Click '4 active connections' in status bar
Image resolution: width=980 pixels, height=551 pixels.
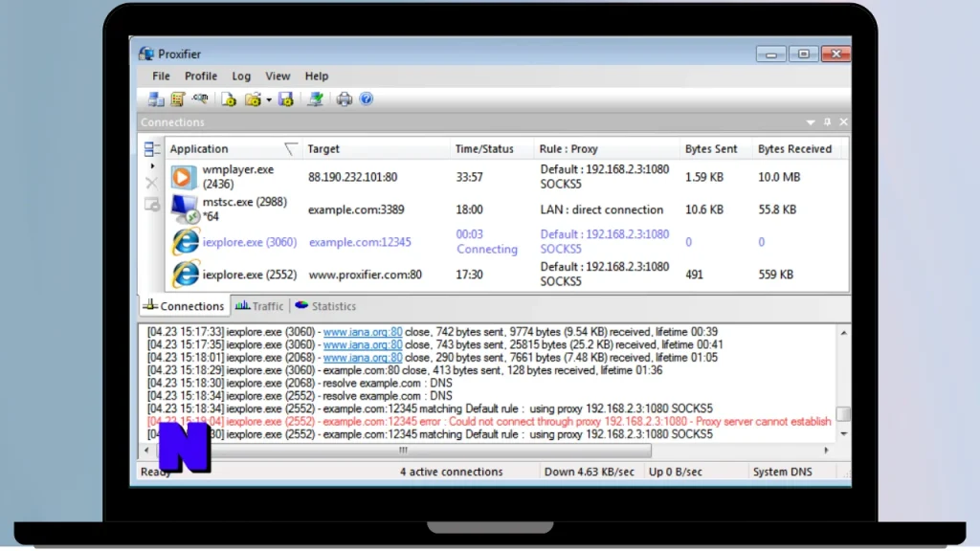(x=452, y=473)
